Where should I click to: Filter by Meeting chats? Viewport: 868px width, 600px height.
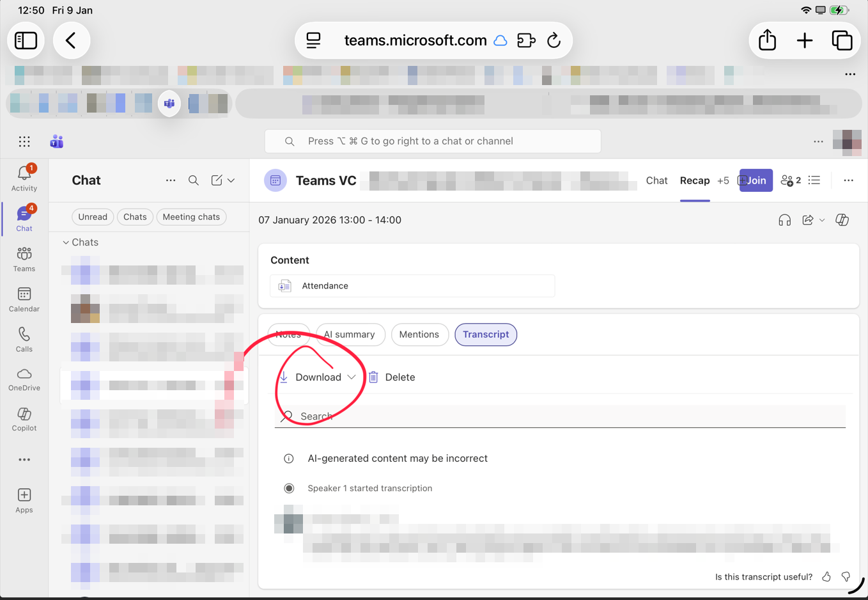[x=191, y=217]
